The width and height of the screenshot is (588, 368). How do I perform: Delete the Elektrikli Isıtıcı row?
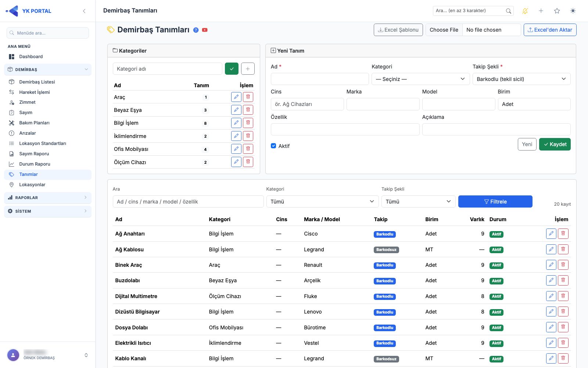(563, 343)
